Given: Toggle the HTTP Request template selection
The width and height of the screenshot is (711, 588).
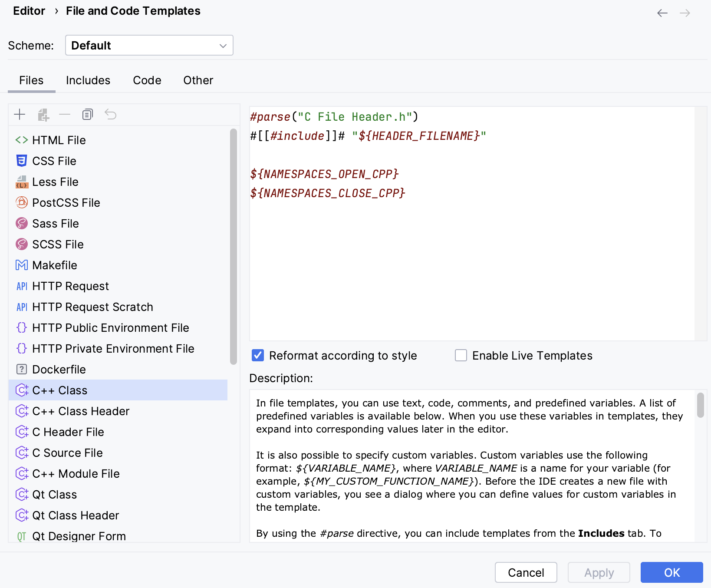Looking at the screenshot, I should coord(70,286).
